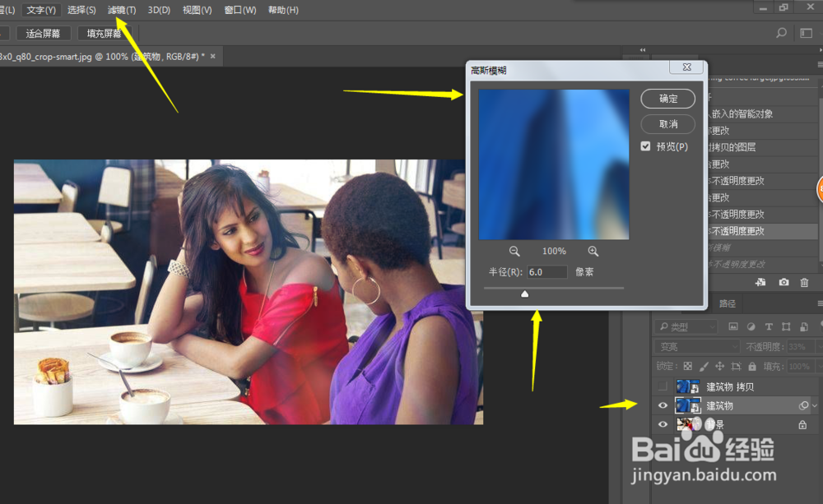Screen dimensions: 823x504
Task: Filter layers by pixel layers
Action: pos(733,326)
